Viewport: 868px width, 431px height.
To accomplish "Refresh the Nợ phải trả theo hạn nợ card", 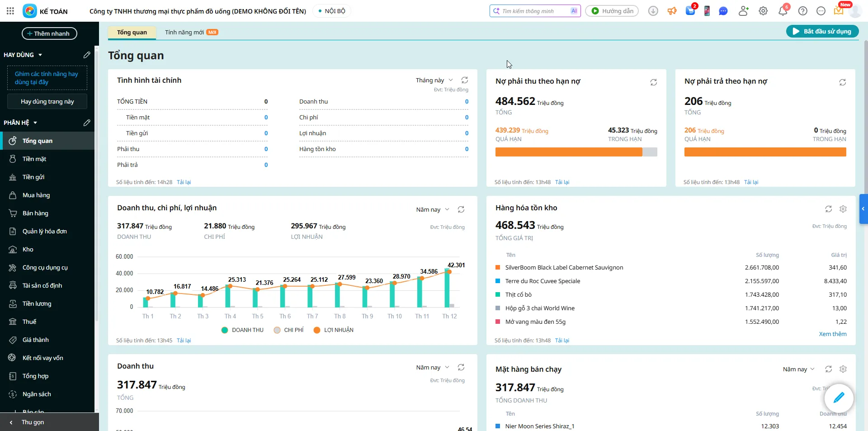I will pos(842,82).
